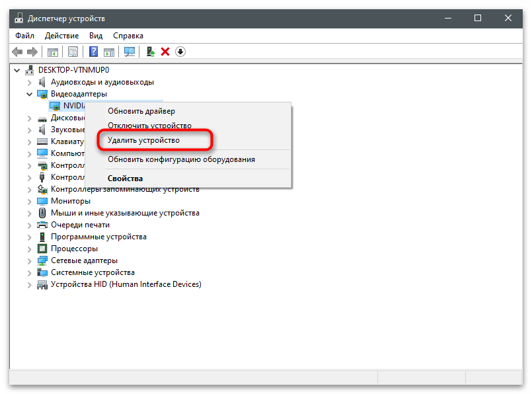The width and height of the screenshot is (532, 394).
Task: Open the Действие menu
Action: pos(63,36)
